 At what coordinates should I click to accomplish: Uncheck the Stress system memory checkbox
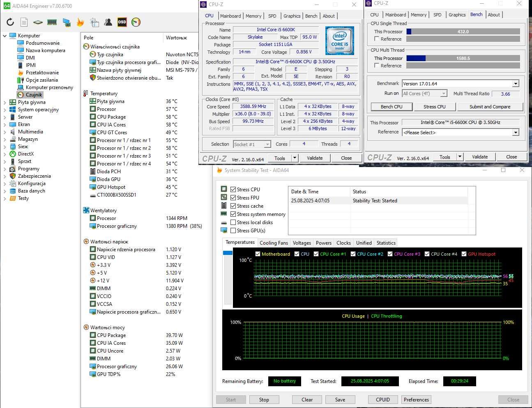click(x=233, y=214)
